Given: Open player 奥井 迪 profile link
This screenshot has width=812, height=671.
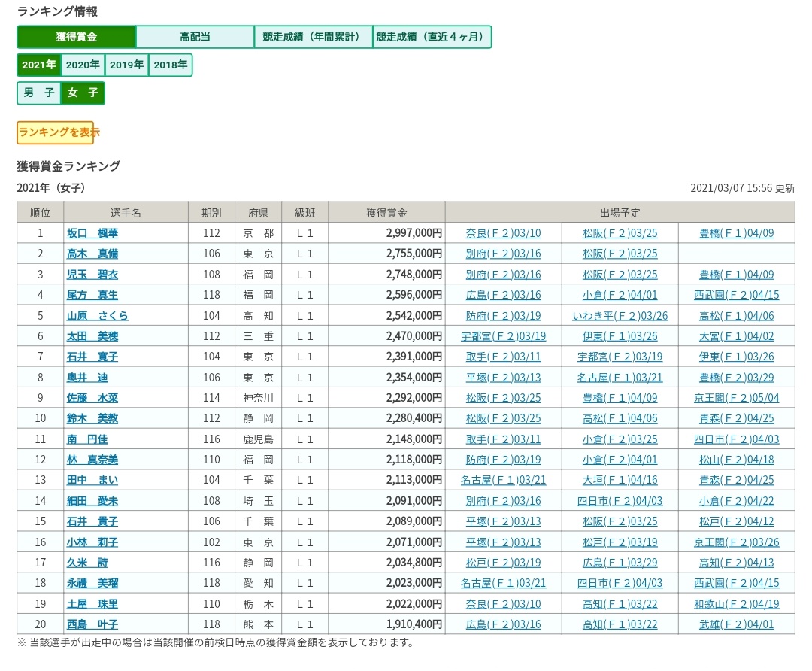Looking at the screenshot, I should (87, 377).
